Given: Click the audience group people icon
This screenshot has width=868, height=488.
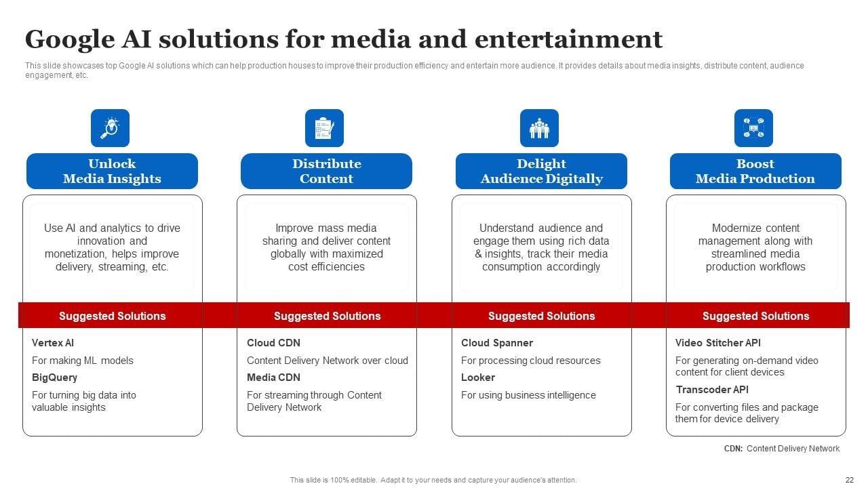Looking at the screenshot, I should pos(539,128).
